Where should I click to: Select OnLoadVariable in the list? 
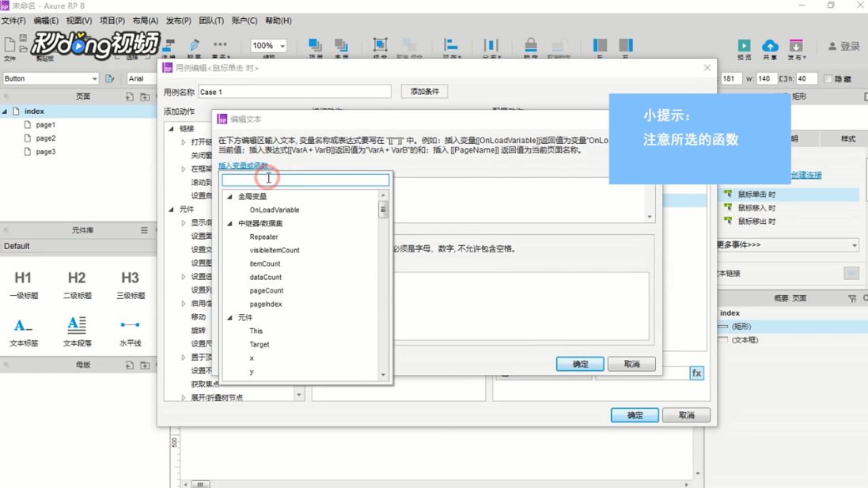pyautogui.click(x=275, y=210)
